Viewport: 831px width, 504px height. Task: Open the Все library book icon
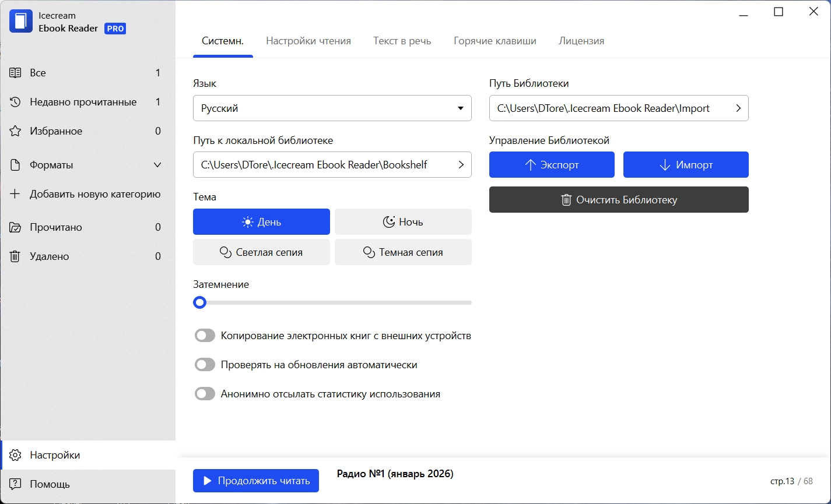[15, 73]
